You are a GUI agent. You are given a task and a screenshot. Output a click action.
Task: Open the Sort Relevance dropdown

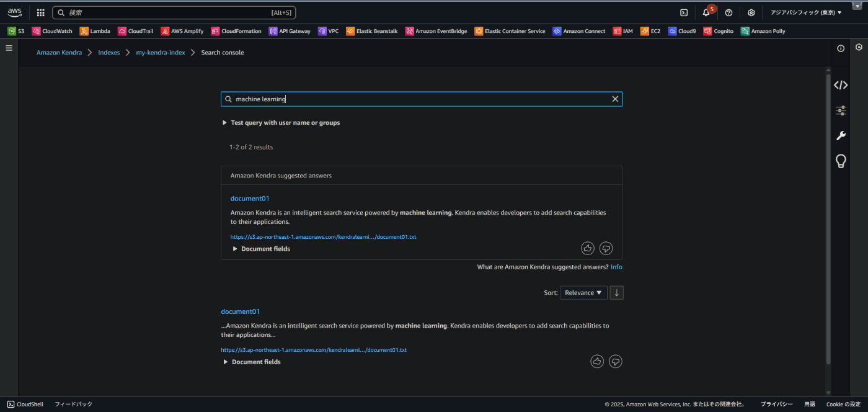[583, 293]
